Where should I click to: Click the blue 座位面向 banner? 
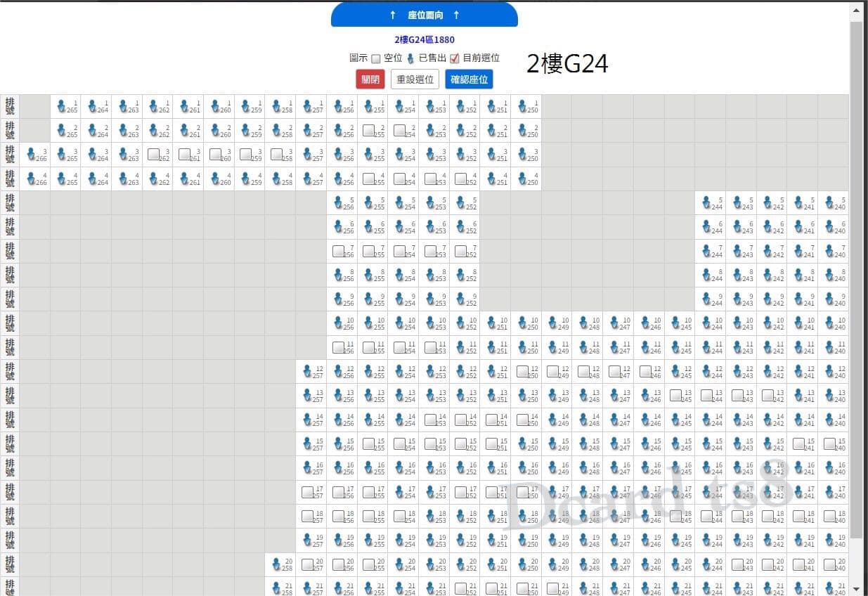click(x=425, y=15)
